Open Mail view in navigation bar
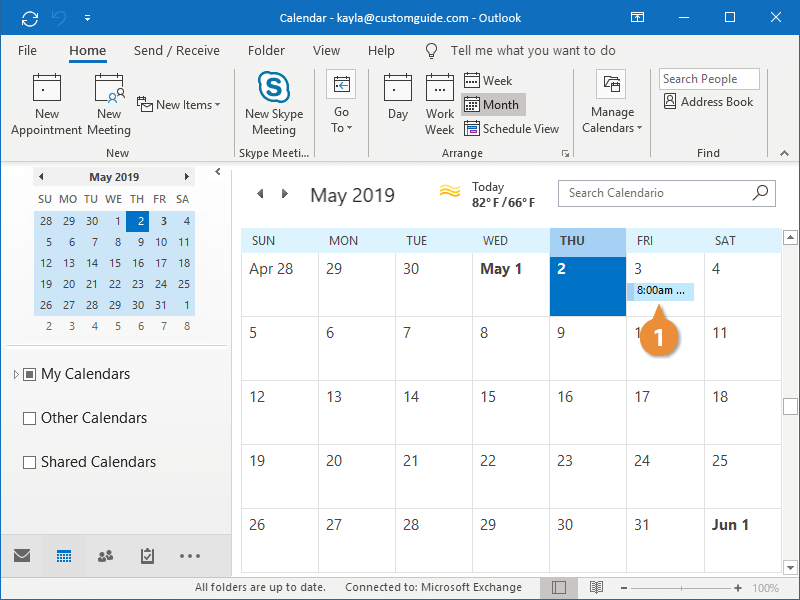800x600 pixels. coord(21,557)
